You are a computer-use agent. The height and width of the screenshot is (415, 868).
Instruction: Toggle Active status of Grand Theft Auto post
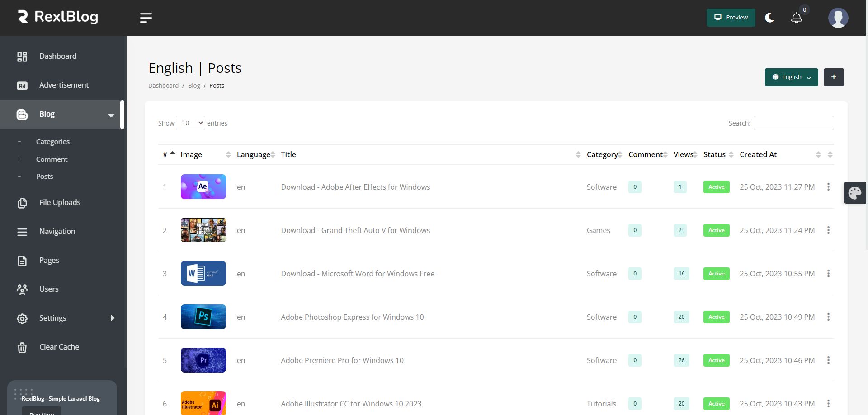click(716, 230)
